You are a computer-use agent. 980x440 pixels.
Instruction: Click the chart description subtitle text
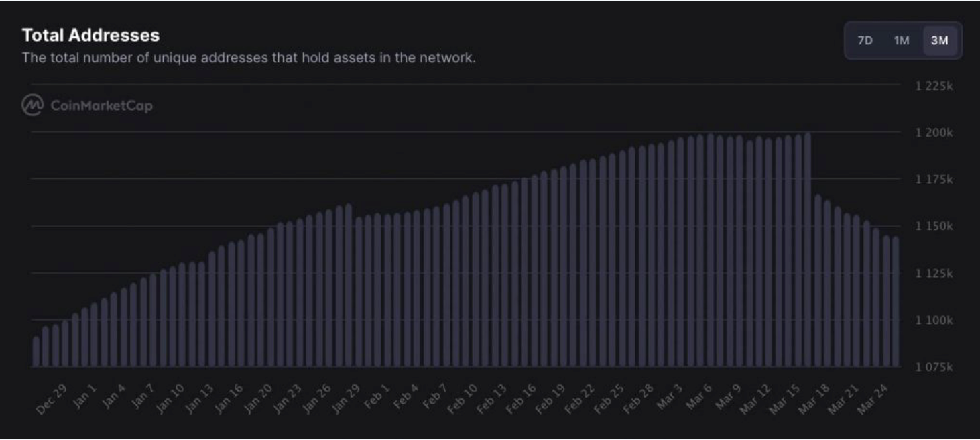point(249,58)
